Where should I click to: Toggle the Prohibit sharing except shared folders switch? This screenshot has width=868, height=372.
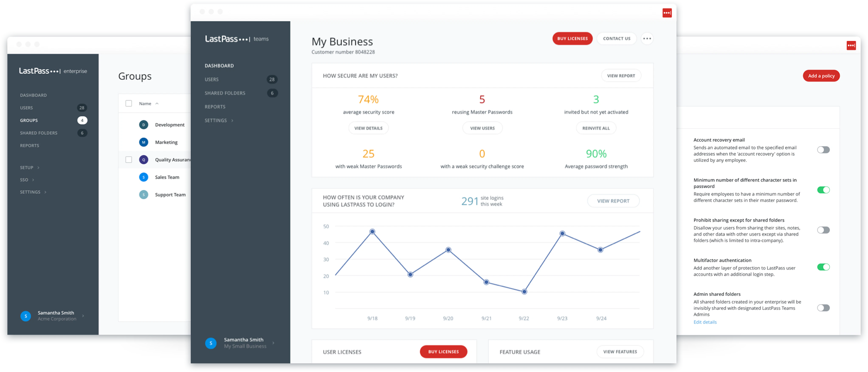click(824, 230)
